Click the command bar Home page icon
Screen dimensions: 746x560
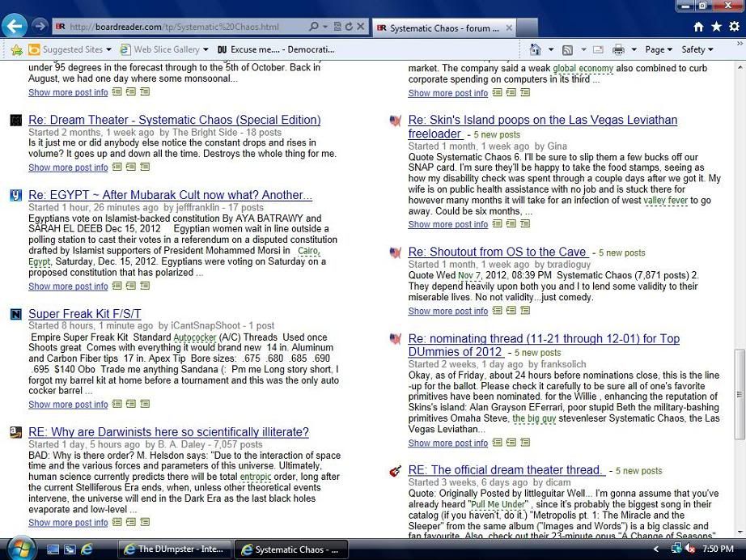pos(536,49)
